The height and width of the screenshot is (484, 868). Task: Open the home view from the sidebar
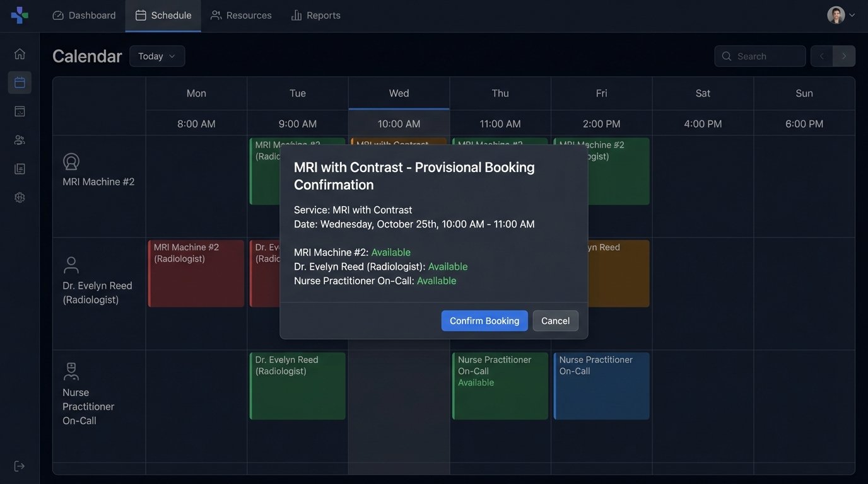[19, 53]
